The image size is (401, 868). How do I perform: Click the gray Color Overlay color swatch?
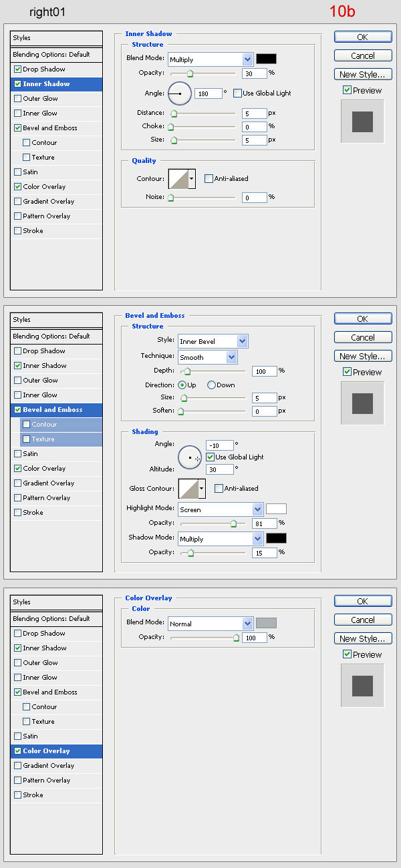click(x=266, y=623)
